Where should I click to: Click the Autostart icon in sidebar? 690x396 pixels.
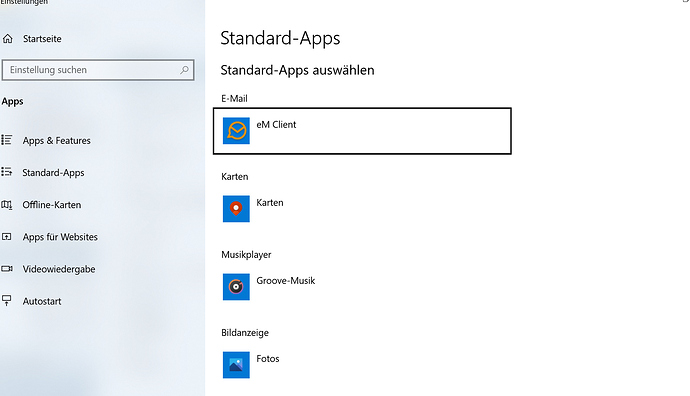[7, 301]
